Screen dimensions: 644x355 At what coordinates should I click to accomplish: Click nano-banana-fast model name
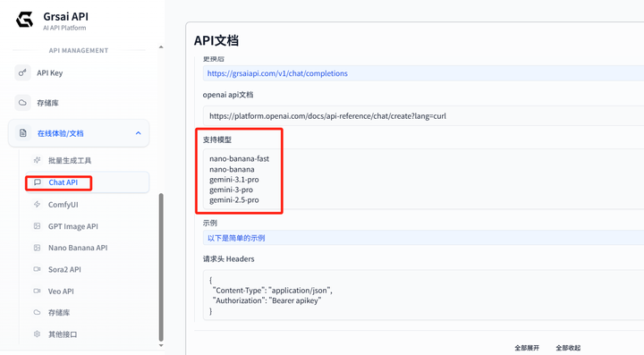(239, 159)
